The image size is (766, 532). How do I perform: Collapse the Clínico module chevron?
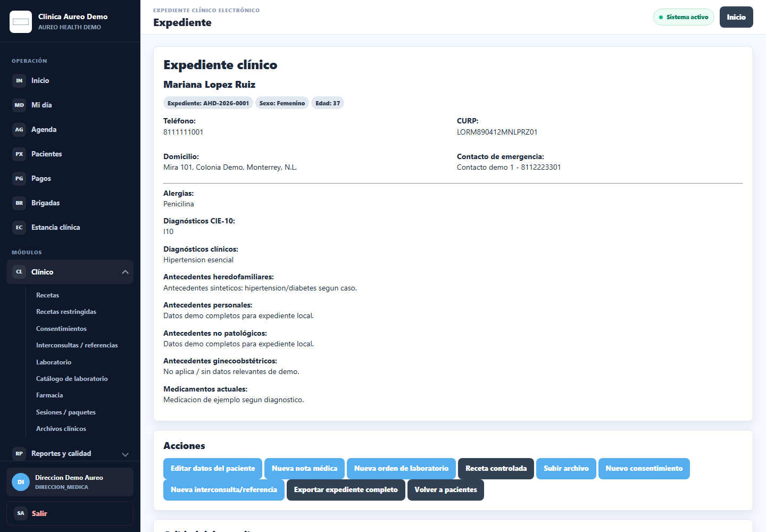click(125, 272)
